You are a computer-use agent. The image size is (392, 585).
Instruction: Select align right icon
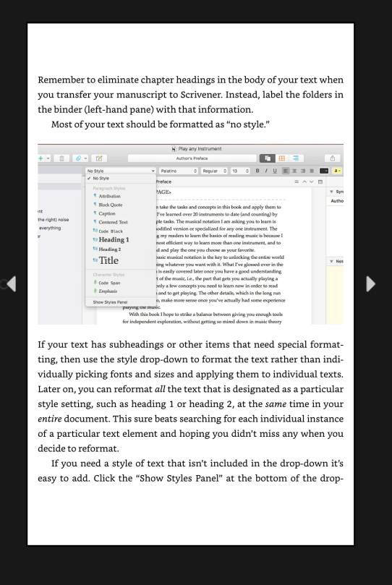point(303,171)
